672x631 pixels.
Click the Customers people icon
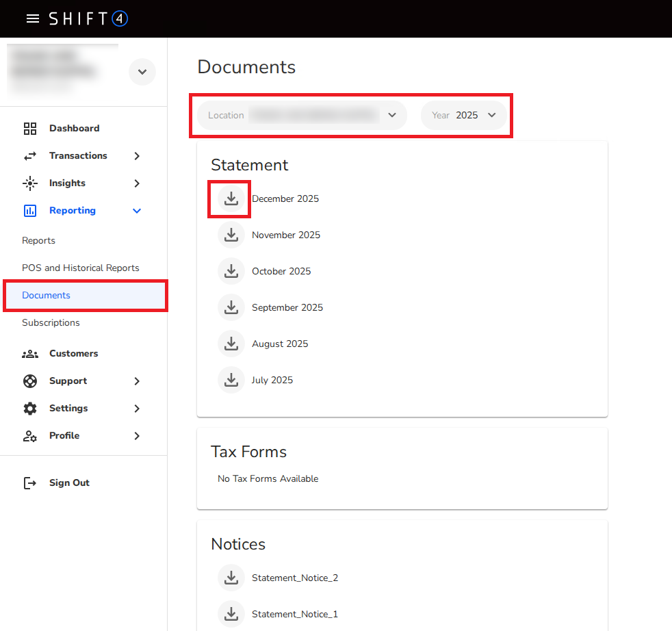[x=30, y=354]
